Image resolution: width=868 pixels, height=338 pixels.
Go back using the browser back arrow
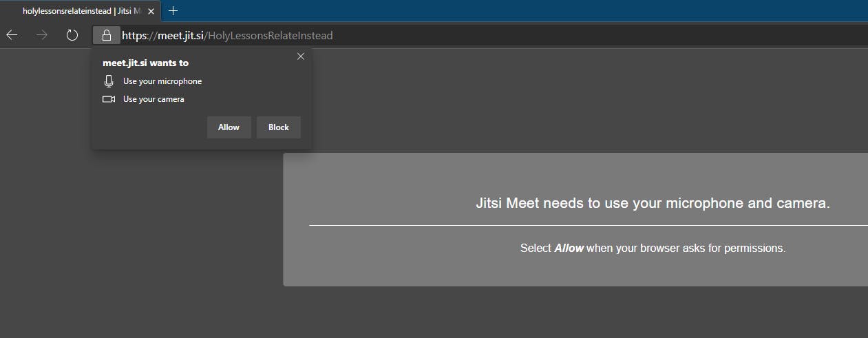[12, 35]
